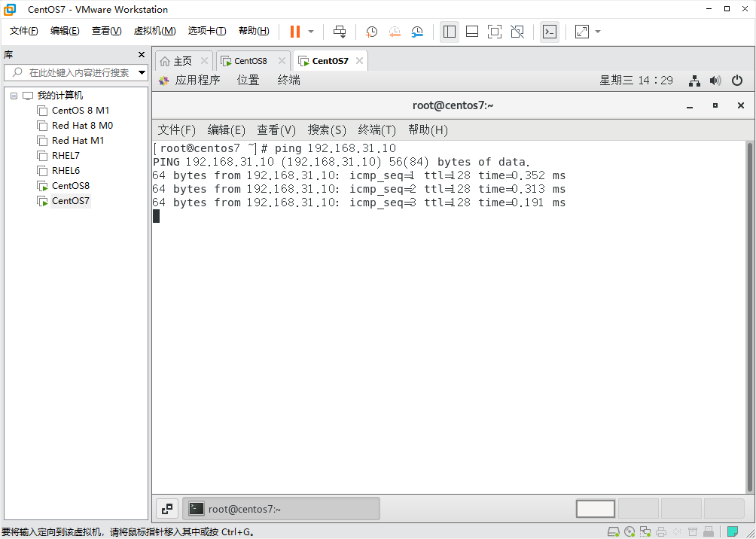Toggle the thumbnail bar view

click(x=472, y=32)
